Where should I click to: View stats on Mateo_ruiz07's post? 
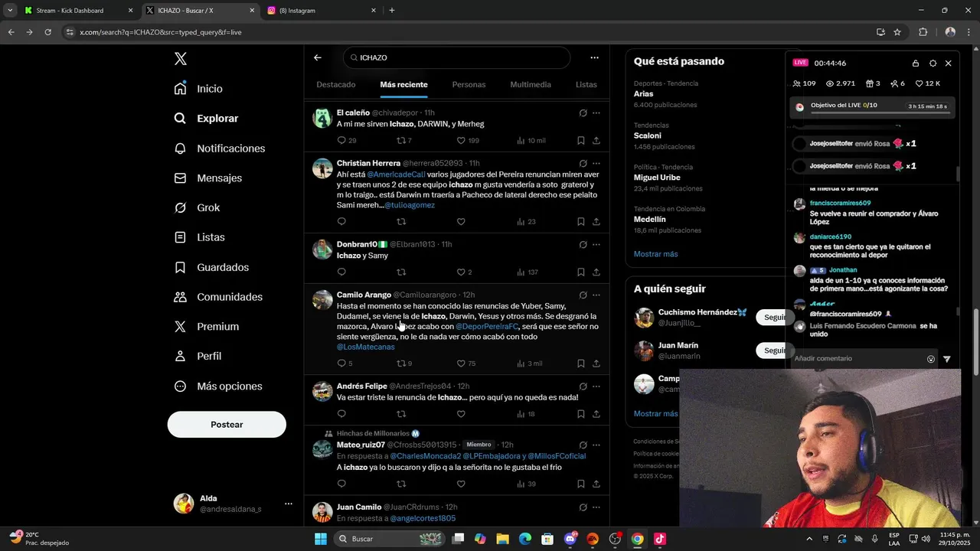tap(526, 484)
